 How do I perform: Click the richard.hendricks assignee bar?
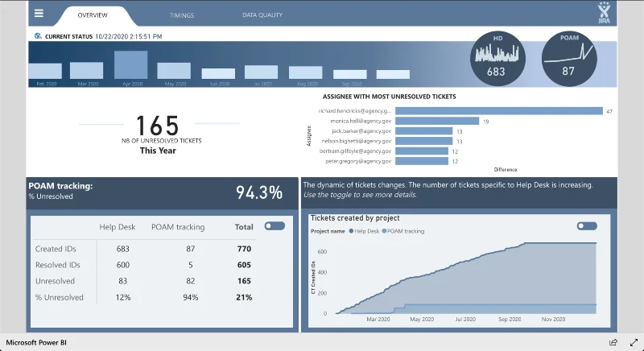[499, 111]
